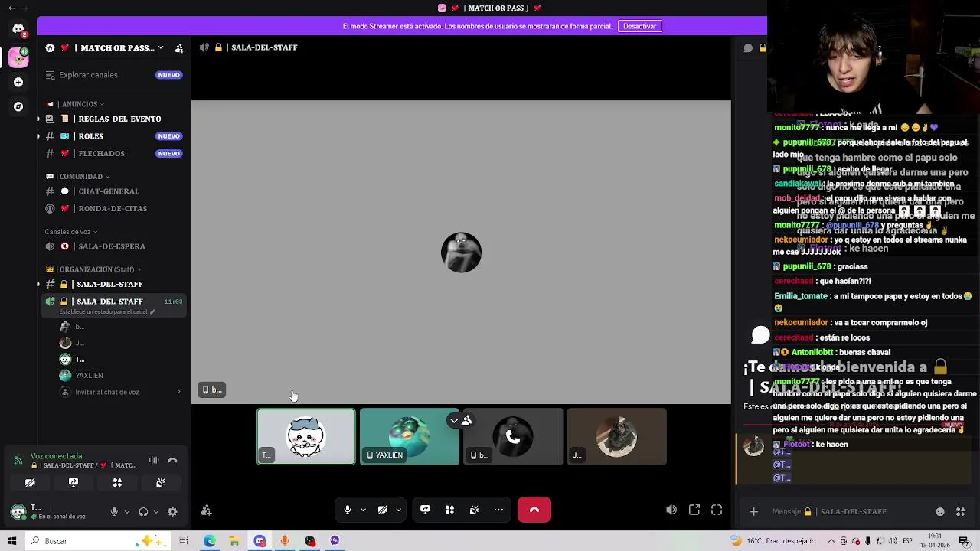Toggle camera in the voice connected panel
The width and height of the screenshot is (980, 551).
click(x=30, y=483)
